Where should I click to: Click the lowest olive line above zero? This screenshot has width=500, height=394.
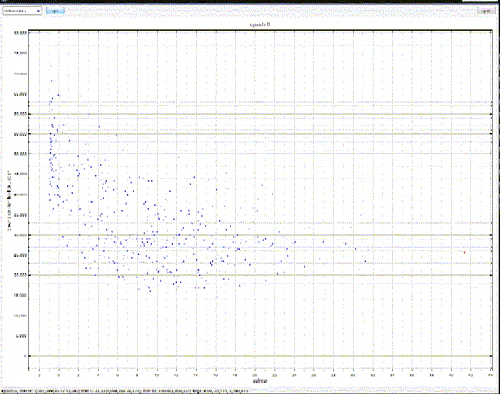pos(260,275)
